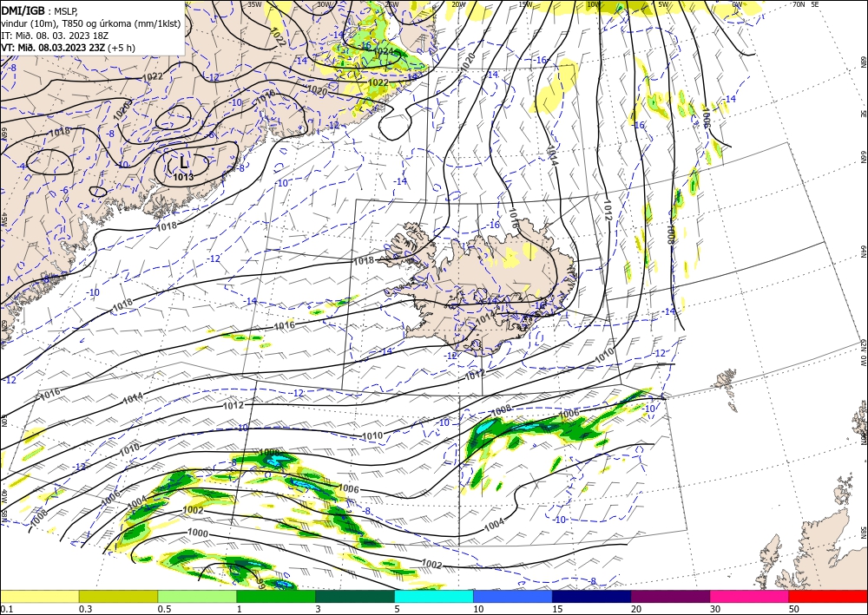Image resolution: width=868 pixels, height=615 pixels.
Task: Click the "58N" latitude label on right edge
Action: point(863,532)
